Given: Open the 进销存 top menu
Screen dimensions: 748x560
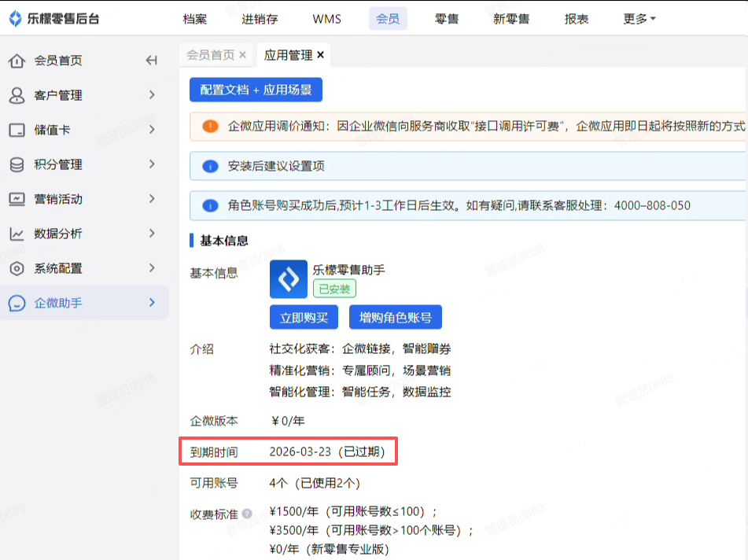Looking at the screenshot, I should [260, 19].
